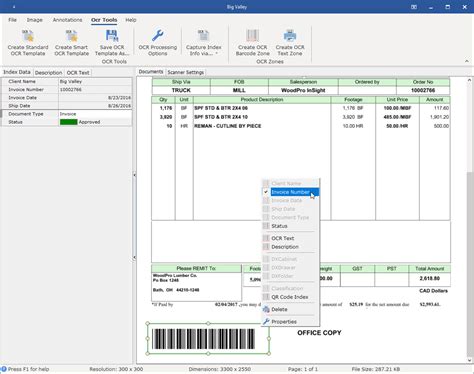Open the File menu

pos(12,20)
